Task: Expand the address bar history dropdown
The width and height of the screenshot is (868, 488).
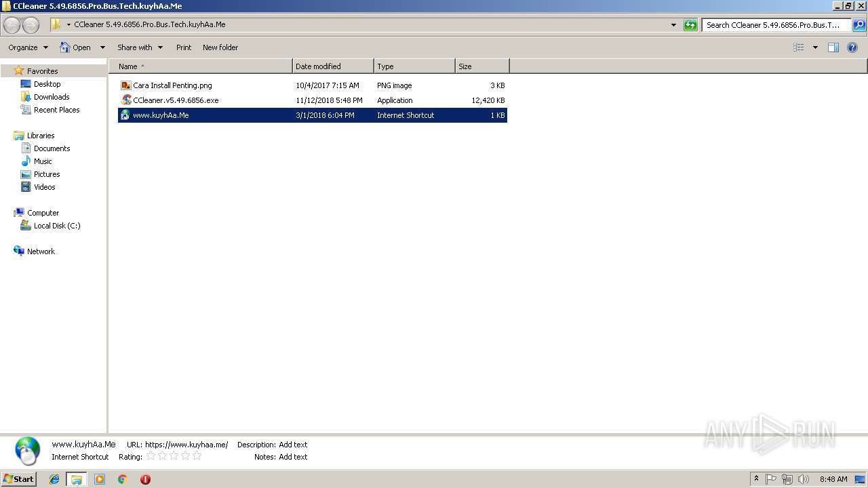Action: click(x=673, y=25)
